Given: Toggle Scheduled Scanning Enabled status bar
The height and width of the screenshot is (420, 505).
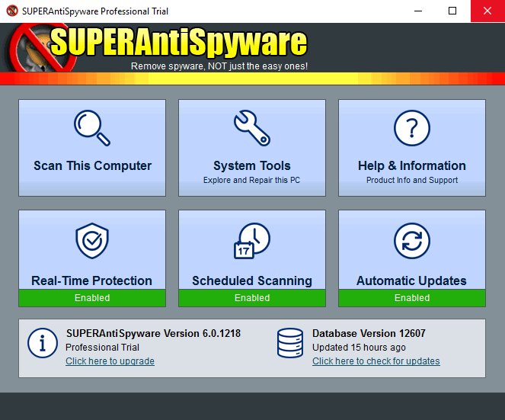Looking at the screenshot, I should (252, 298).
